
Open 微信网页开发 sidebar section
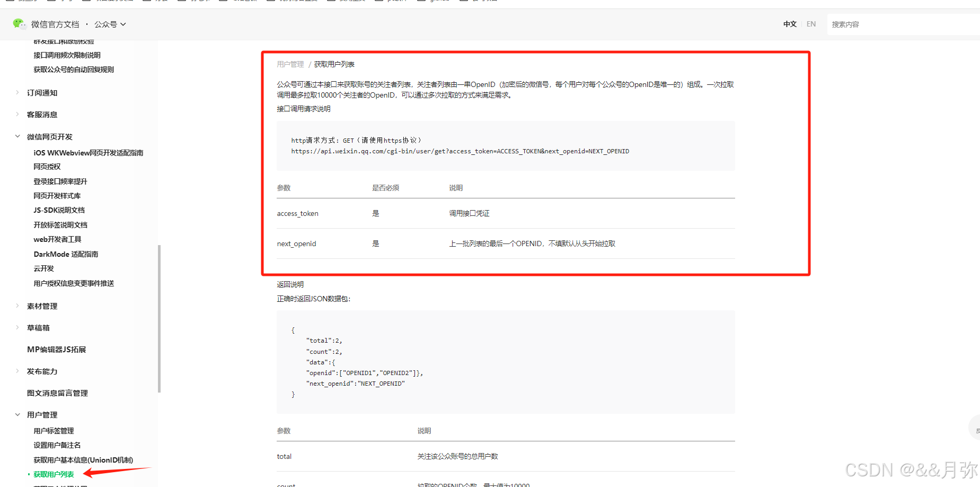pos(50,137)
